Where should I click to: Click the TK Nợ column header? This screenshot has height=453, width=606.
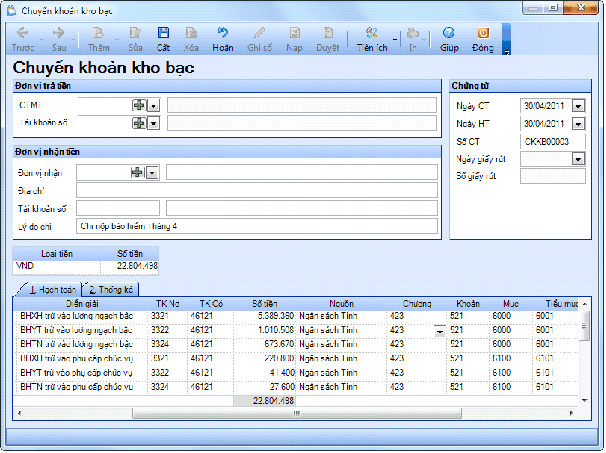(167, 304)
